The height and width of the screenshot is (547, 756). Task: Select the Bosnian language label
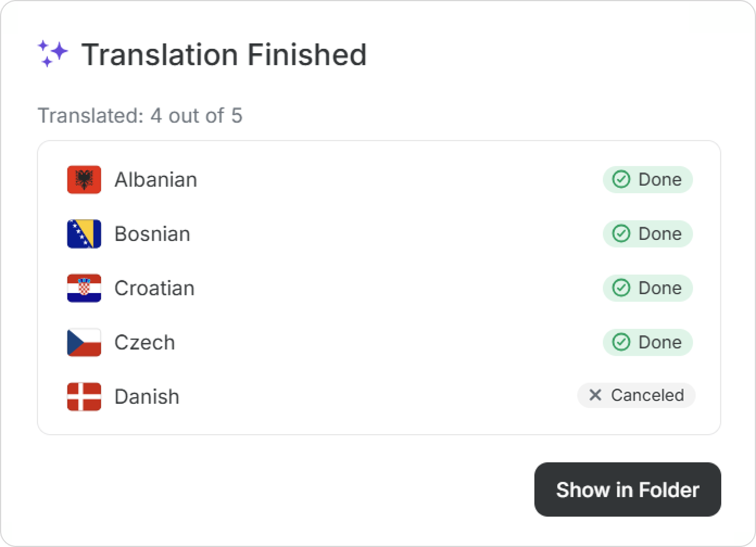click(152, 234)
